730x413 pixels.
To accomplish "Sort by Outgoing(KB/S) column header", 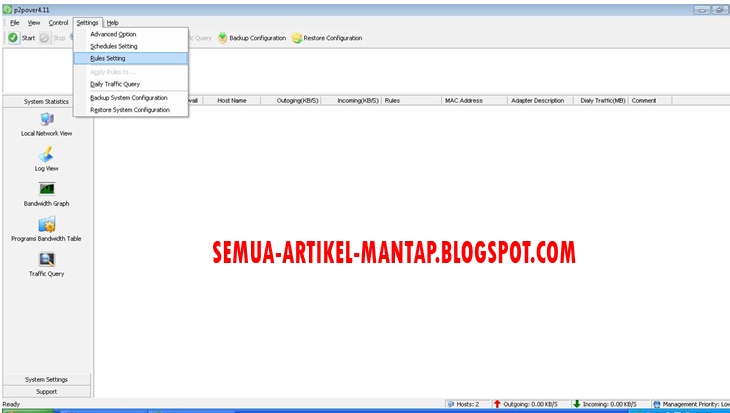I will (x=291, y=101).
